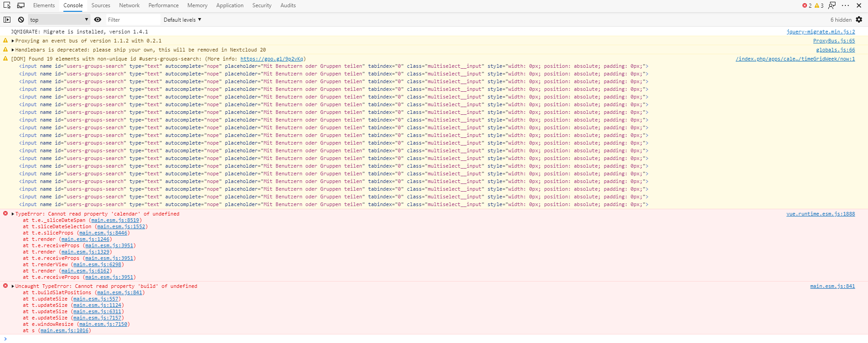Expand the Handlebars deprecated warning

pyautogui.click(x=13, y=50)
